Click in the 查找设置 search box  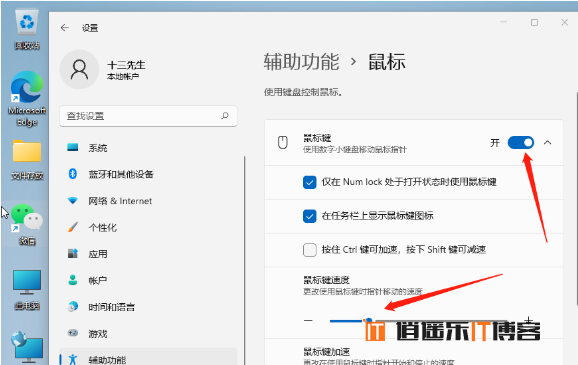148,116
